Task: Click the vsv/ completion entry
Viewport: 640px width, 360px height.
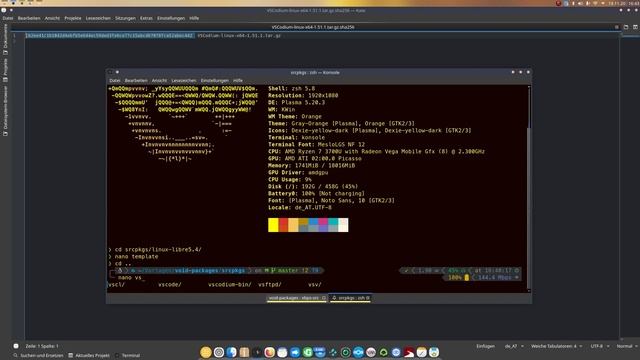Action: 315,285
